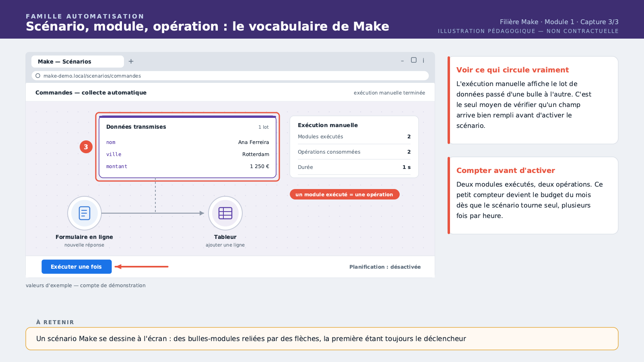The height and width of the screenshot is (362, 644).
Task: Click the Durée row label
Action: [x=305, y=167]
